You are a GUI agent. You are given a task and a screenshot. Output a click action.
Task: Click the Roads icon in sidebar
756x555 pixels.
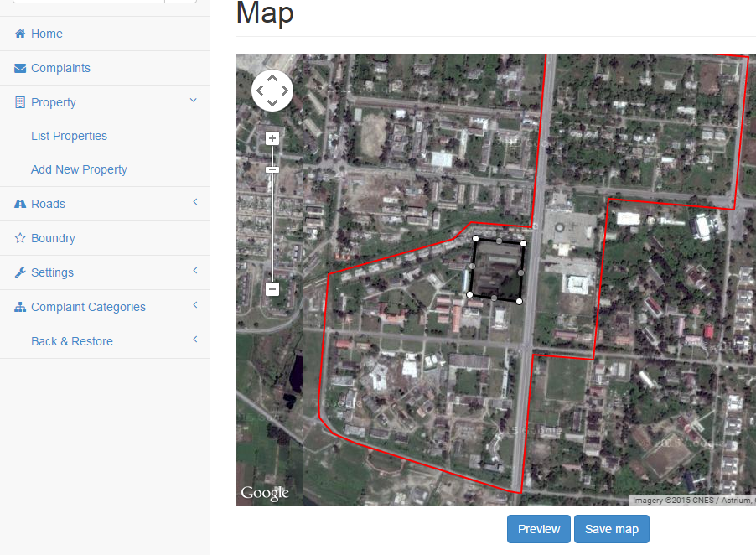click(x=20, y=204)
